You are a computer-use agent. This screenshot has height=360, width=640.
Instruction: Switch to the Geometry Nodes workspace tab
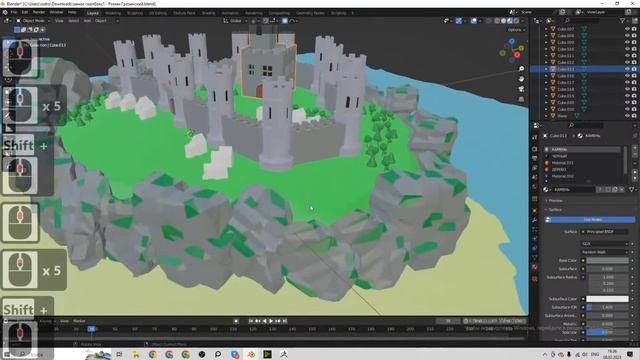pos(310,13)
